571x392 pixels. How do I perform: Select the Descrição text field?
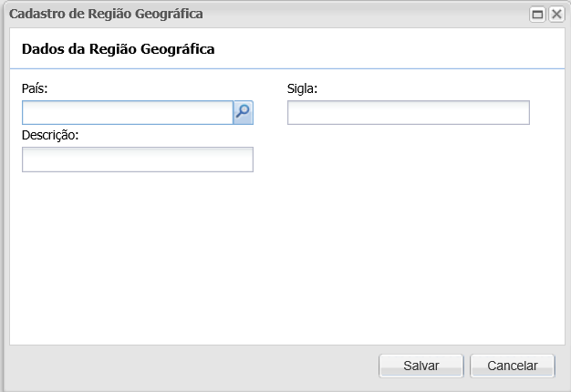(137, 160)
